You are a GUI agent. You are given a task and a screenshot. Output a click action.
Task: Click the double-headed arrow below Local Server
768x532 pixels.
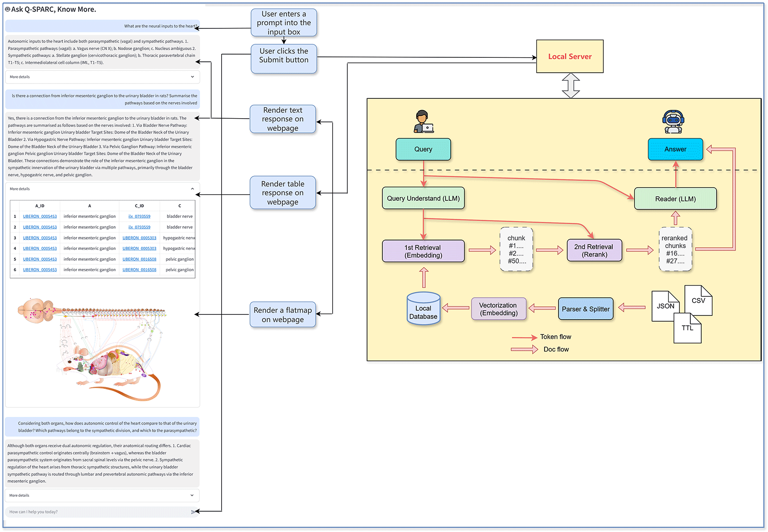point(571,85)
